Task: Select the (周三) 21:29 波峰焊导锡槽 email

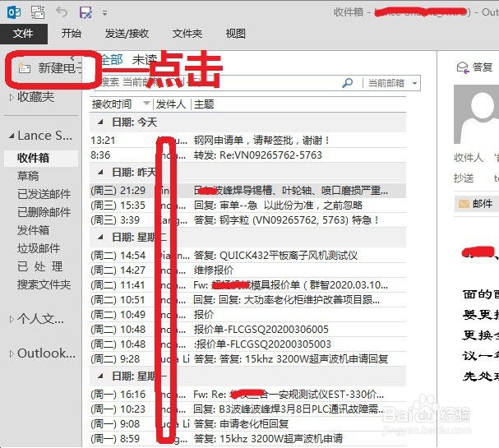Action: (x=248, y=190)
